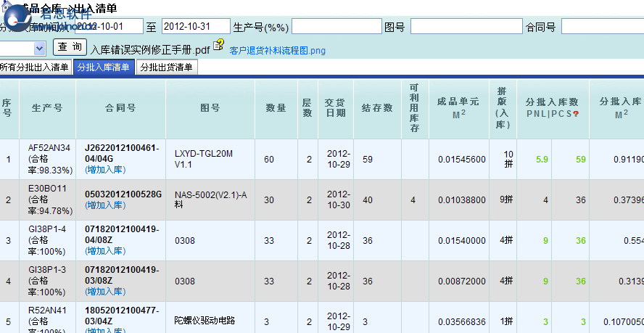Focus the 图号 input field
644x333 pixels.
click(x=466, y=26)
